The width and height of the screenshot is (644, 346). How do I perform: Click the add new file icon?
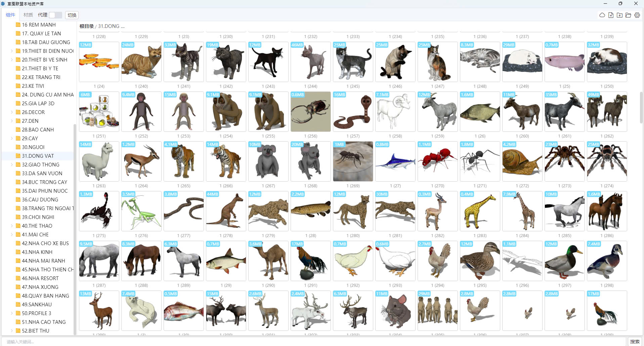pyautogui.click(x=611, y=15)
